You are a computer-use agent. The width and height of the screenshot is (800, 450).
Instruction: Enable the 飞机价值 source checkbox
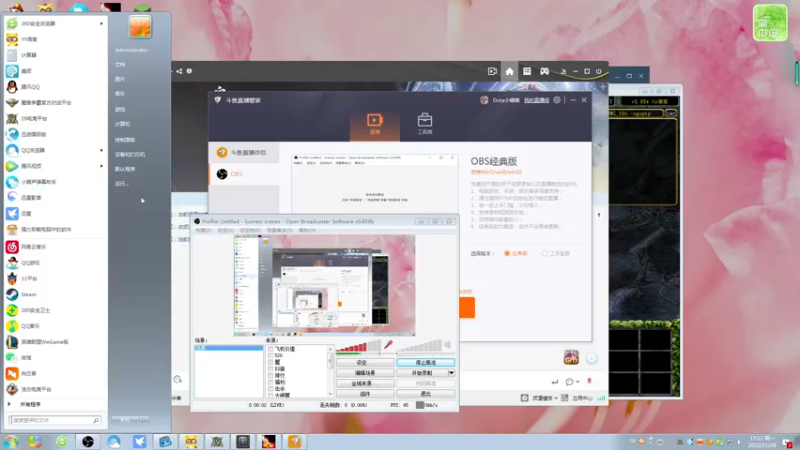tap(270, 349)
